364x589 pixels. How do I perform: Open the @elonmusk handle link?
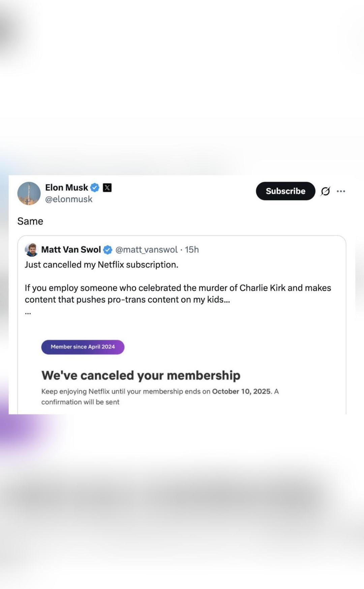(69, 199)
